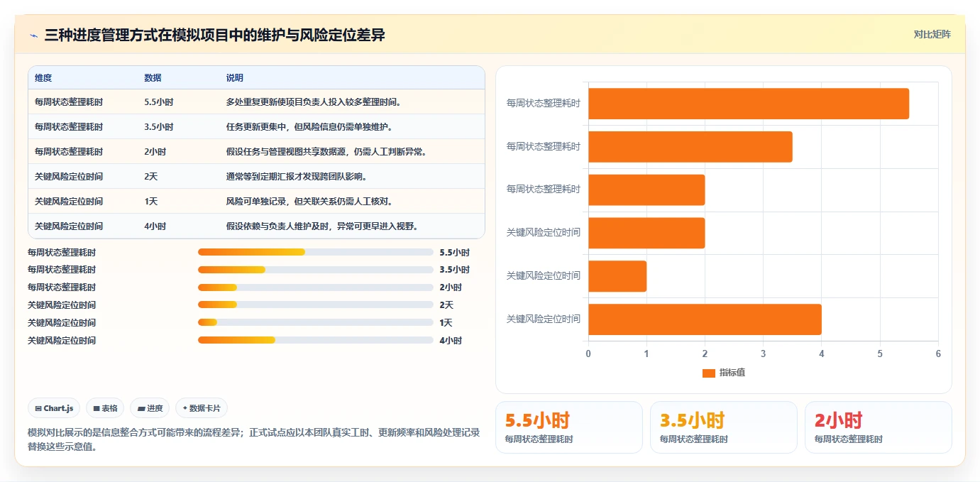Click the 说明 column header

tap(235, 78)
